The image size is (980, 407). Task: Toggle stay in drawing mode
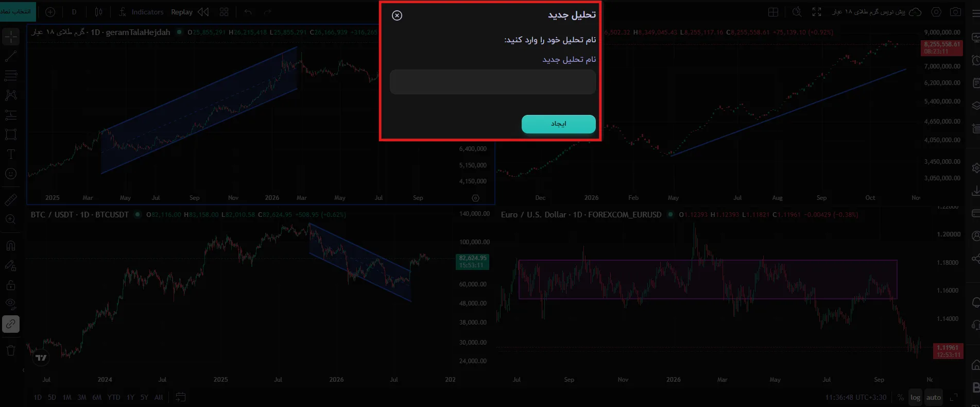click(11, 265)
